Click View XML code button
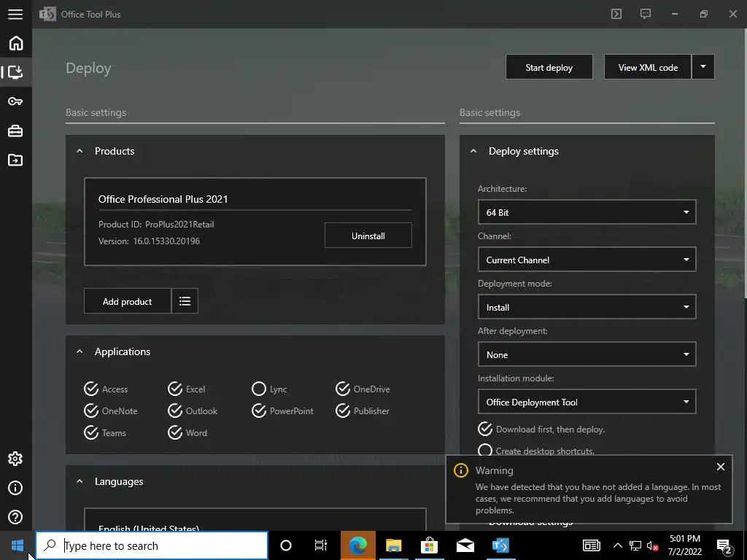This screenshot has width=747, height=560. [x=648, y=67]
